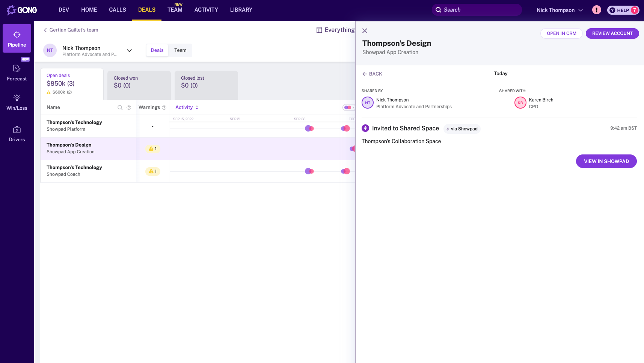This screenshot has height=363, width=644.
Task: Select the Deals view toggle
Action: point(157,50)
